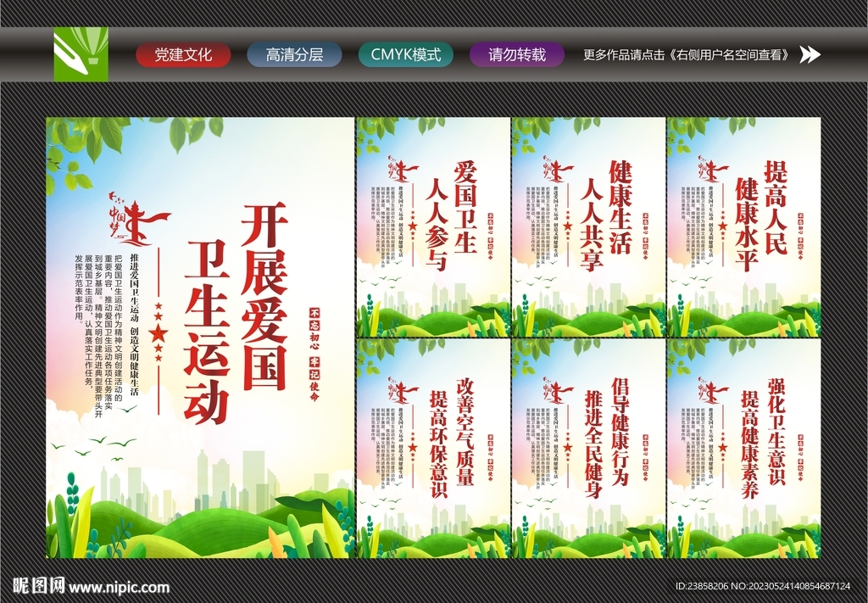Screen dimensions: 868x603
Task: Open the 倡导健康行为 推进全民健身 poster
Action: (x=588, y=449)
